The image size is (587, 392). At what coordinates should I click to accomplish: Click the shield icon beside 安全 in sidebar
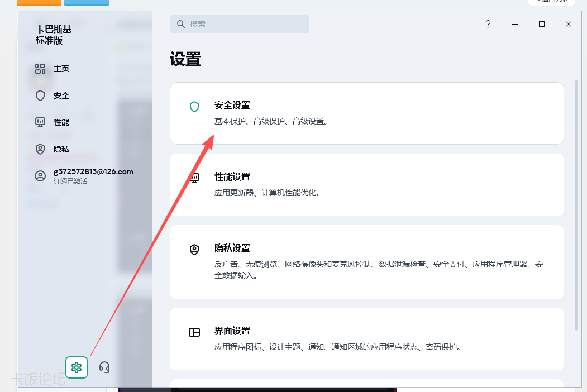coord(40,95)
